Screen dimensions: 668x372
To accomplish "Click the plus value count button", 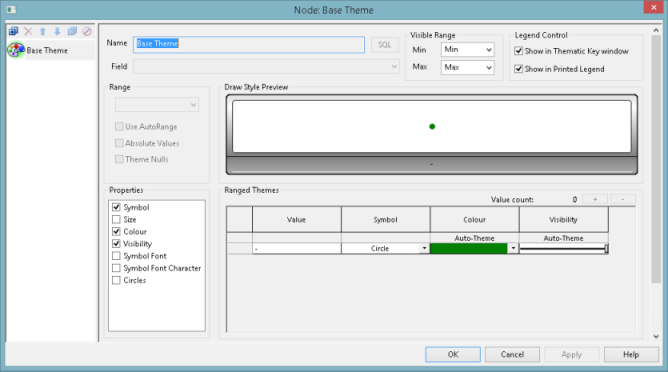I will pyautogui.click(x=595, y=199).
